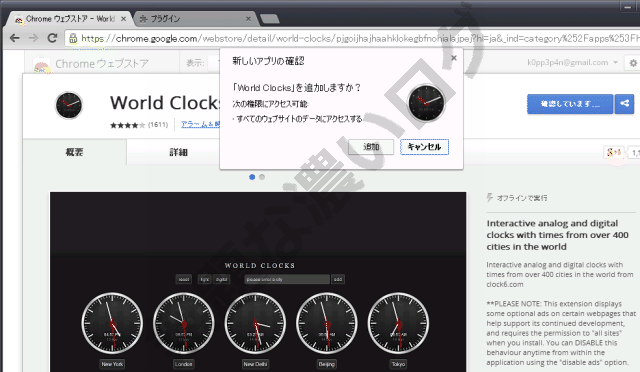Reload the page with the refresh icon
640x372 pixels.
[x=52, y=38]
